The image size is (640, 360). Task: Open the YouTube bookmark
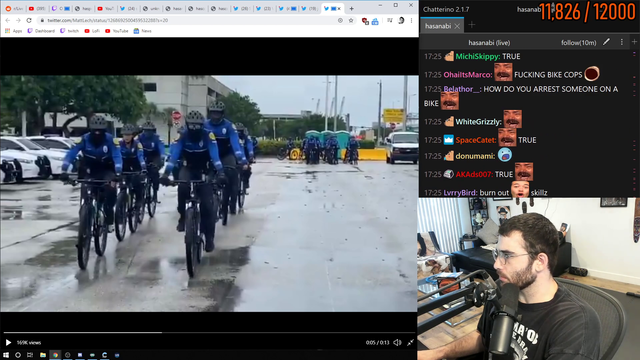tap(117, 31)
